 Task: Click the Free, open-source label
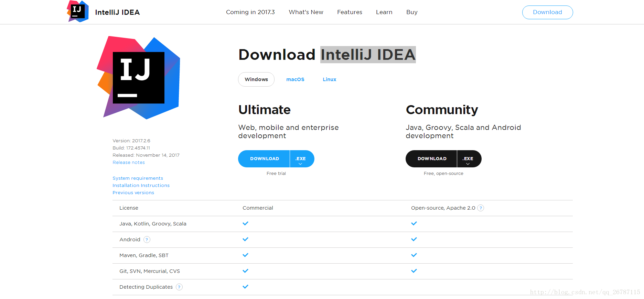tap(443, 174)
